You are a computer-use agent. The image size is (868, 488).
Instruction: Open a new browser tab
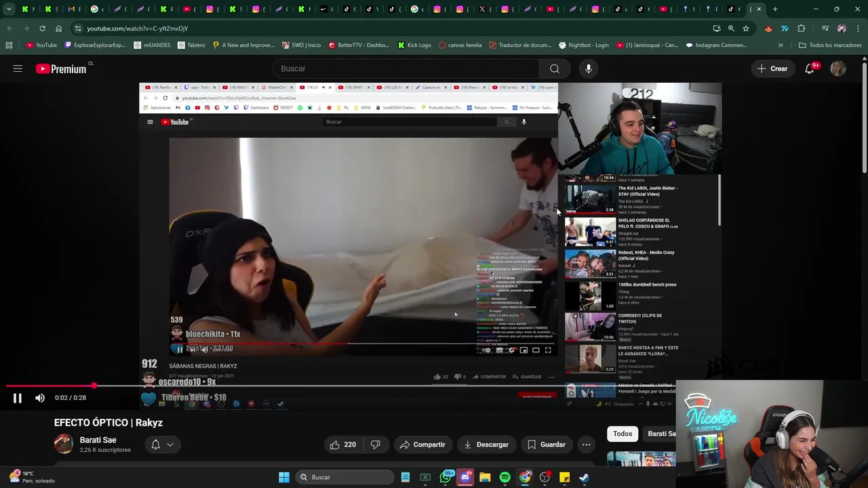(775, 9)
